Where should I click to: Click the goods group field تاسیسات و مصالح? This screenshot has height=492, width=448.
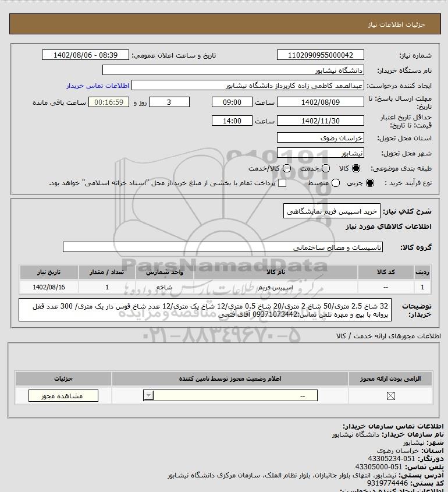pyautogui.click(x=223, y=247)
